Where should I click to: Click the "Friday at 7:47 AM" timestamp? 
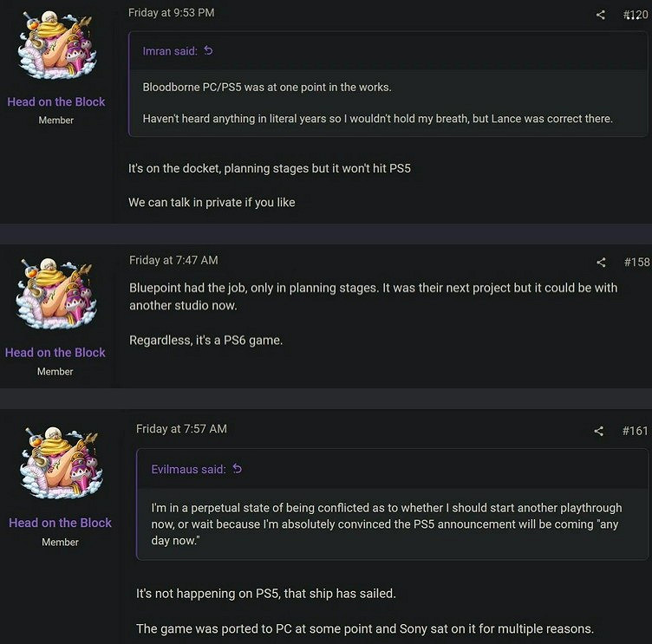[x=173, y=260]
